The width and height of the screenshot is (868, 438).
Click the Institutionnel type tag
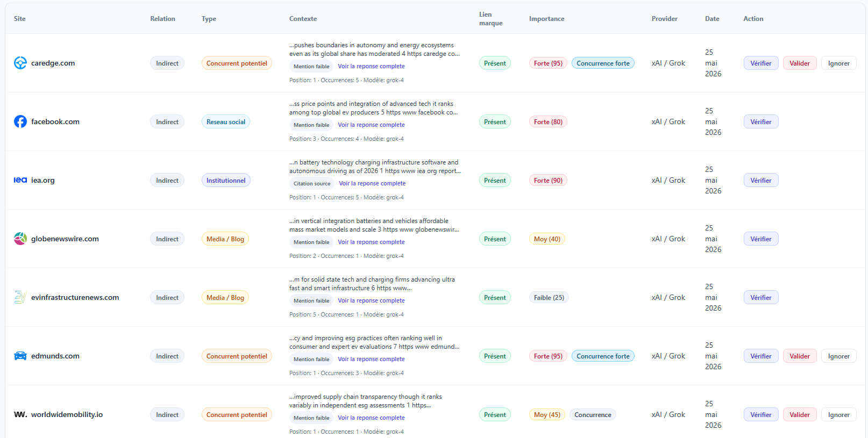pyautogui.click(x=226, y=180)
